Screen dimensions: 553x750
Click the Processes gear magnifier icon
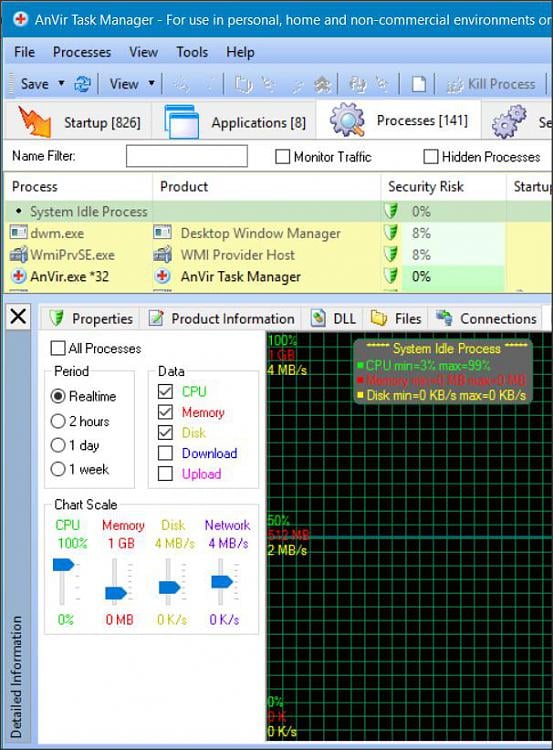348,120
